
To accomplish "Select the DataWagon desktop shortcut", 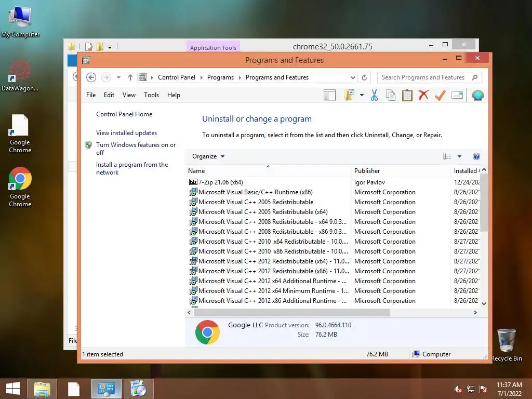I will [x=20, y=76].
